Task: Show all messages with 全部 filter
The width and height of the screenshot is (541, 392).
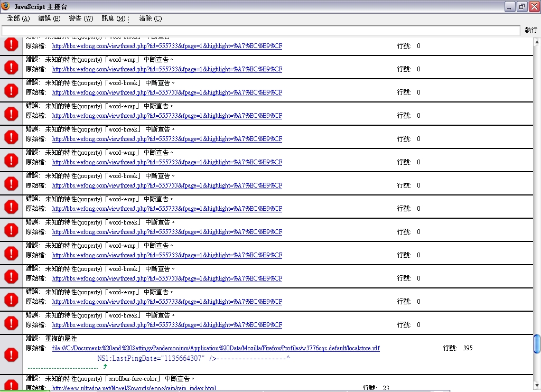Action: (x=18, y=18)
